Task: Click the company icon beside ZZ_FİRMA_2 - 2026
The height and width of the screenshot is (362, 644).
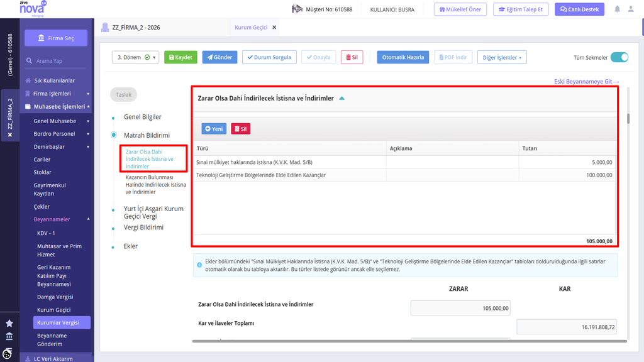Action: click(105, 28)
